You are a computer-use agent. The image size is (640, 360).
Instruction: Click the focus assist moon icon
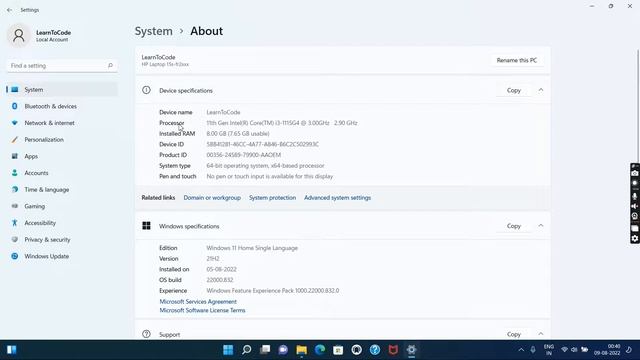(629, 350)
